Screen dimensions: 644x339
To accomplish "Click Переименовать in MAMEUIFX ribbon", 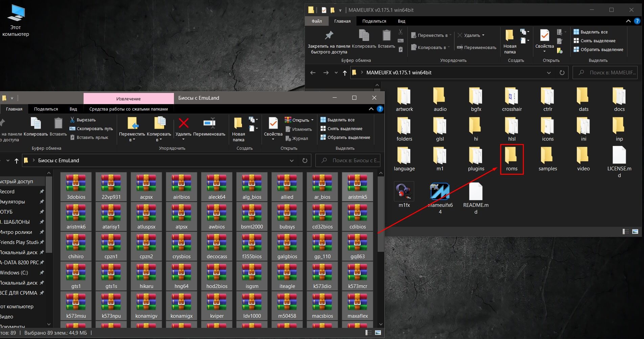I will pyautogui.click(x=476, y=47).
